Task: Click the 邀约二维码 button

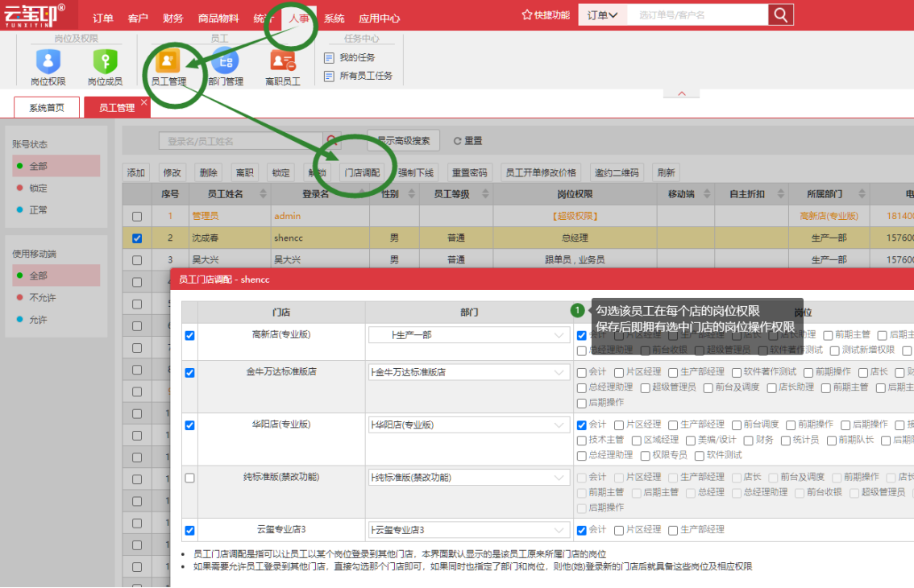Action: (616, 172)
